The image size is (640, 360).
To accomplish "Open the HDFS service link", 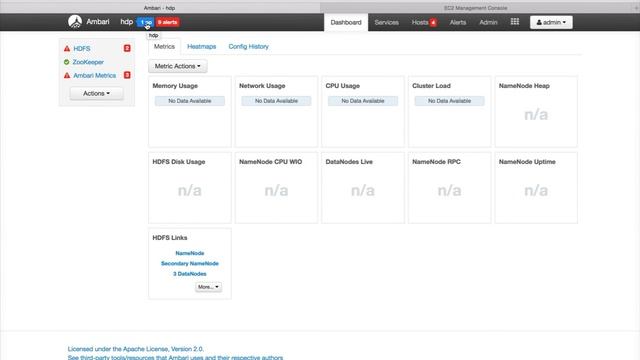I will (x=82, y=49).
